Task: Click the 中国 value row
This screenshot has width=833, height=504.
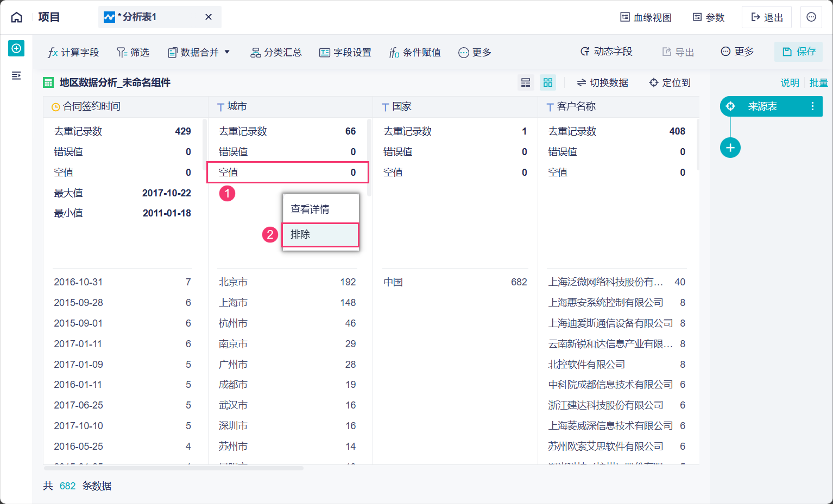Action: pyautogui.click(x=455, y=282)
